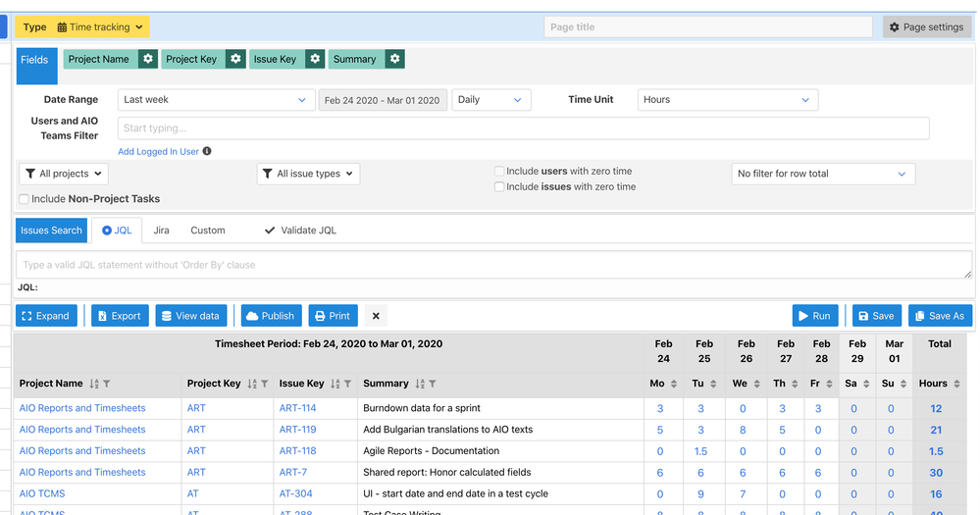Click gear icon on Project Name field

click(x=147, y=59)
